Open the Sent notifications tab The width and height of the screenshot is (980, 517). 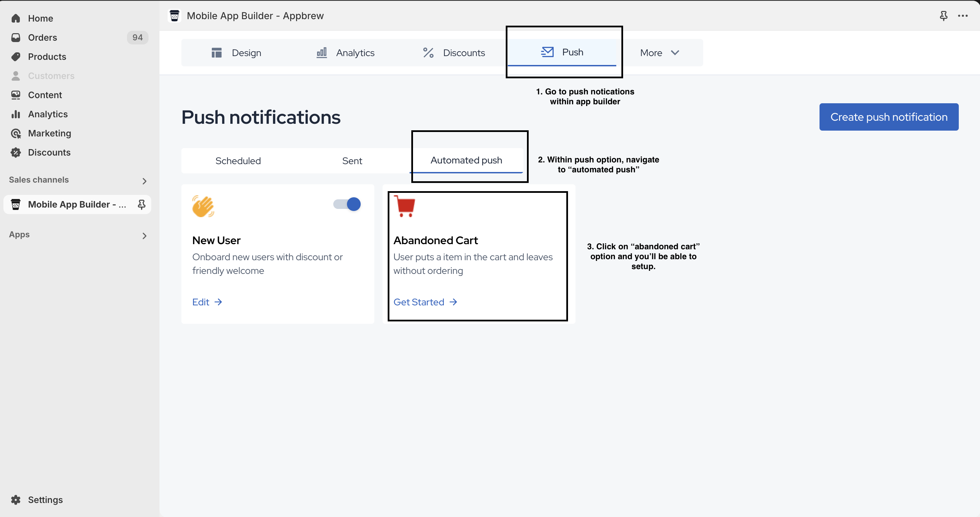click(352, 160)
